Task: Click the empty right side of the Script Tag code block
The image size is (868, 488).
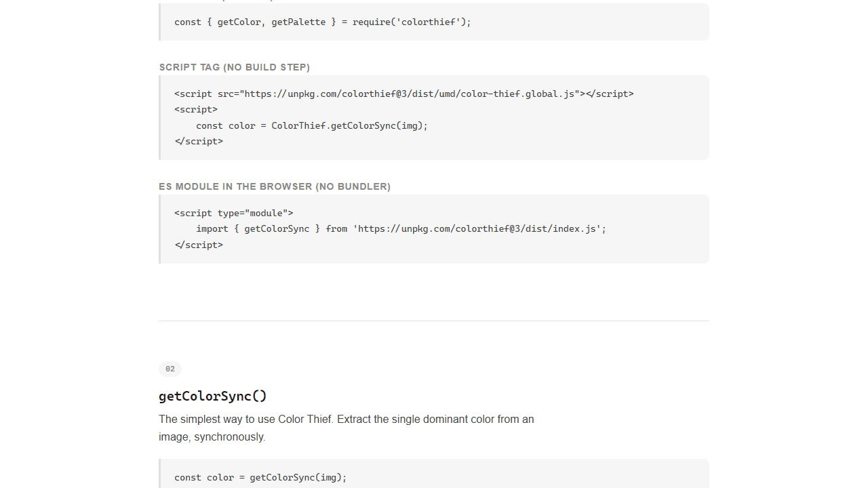Action: point(671,125)
